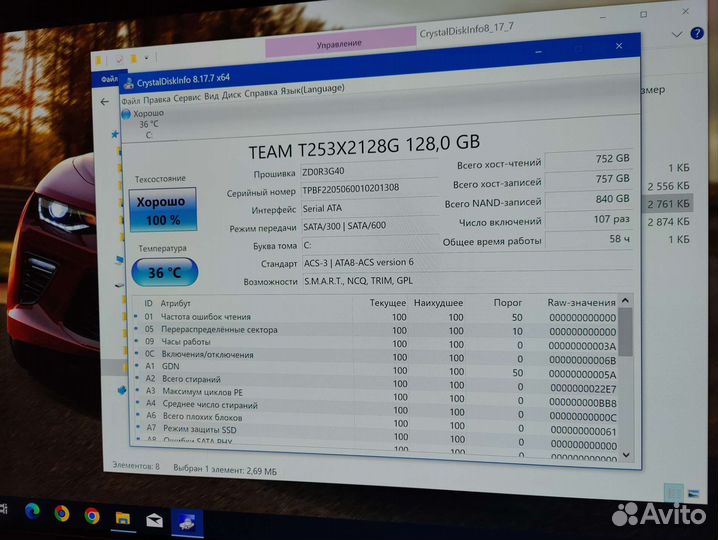Minimize the CrystalDiskInfo window
Screen dimensions: 718x540
pos(538,52)
